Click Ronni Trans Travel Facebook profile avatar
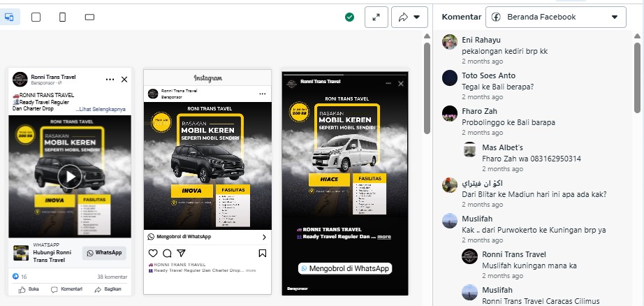 point(20,79)
